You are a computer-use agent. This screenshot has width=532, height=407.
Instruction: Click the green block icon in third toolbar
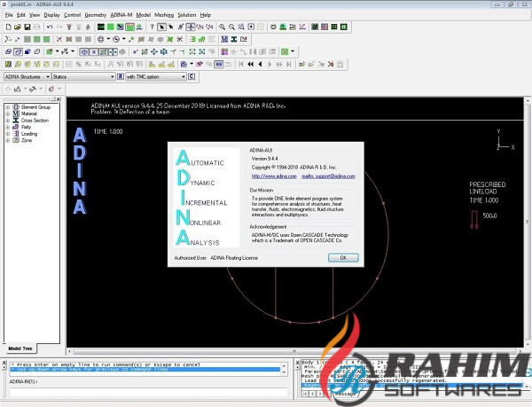click(x=50, y=51)
